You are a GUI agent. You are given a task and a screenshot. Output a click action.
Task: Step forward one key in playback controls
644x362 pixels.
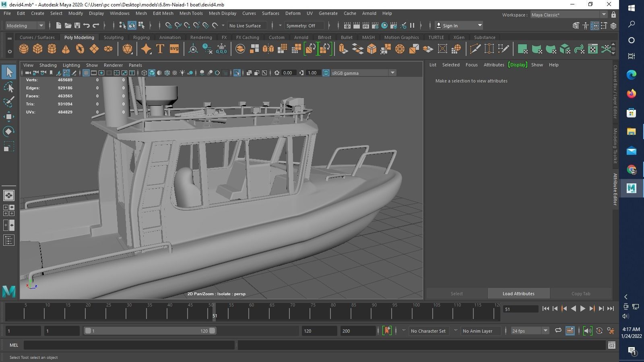[592, 309]
